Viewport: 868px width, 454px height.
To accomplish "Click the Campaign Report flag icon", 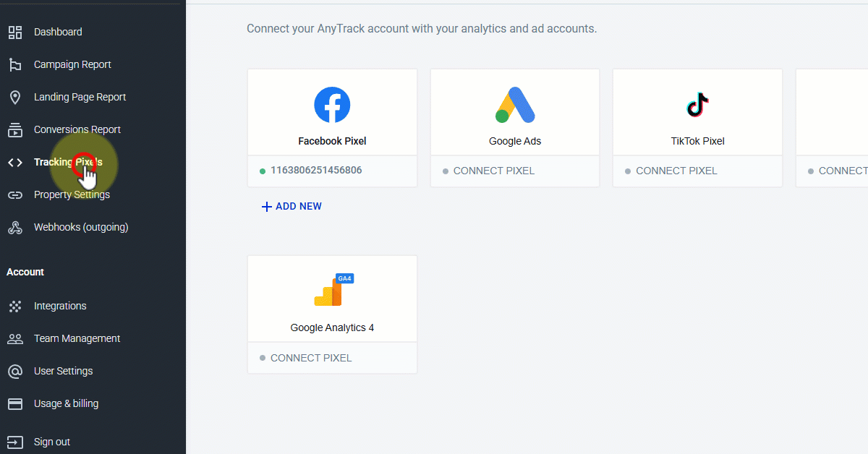I will pos(15,64).
